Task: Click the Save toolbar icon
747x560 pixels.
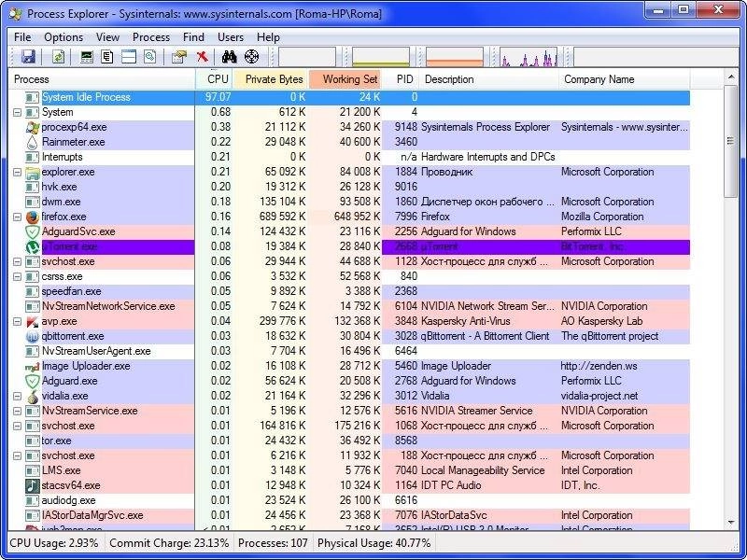Action: [29, 57]
